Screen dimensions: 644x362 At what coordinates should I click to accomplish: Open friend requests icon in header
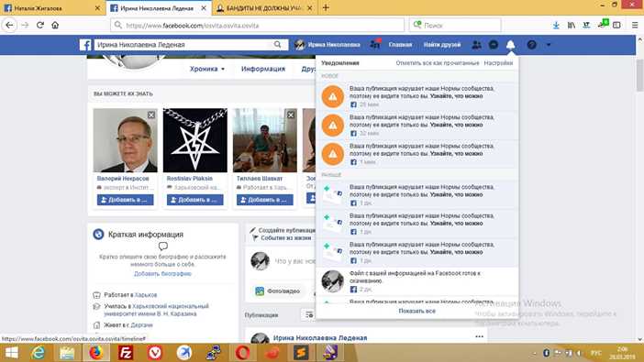pyautogui.click(x=476, y=45)
